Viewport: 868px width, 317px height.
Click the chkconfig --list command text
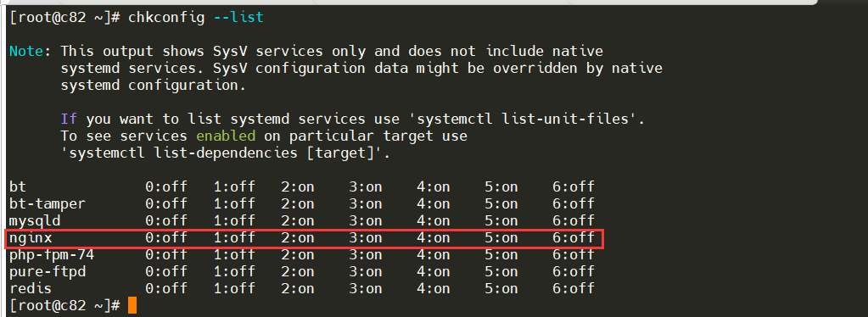click(x=196, y=18)
